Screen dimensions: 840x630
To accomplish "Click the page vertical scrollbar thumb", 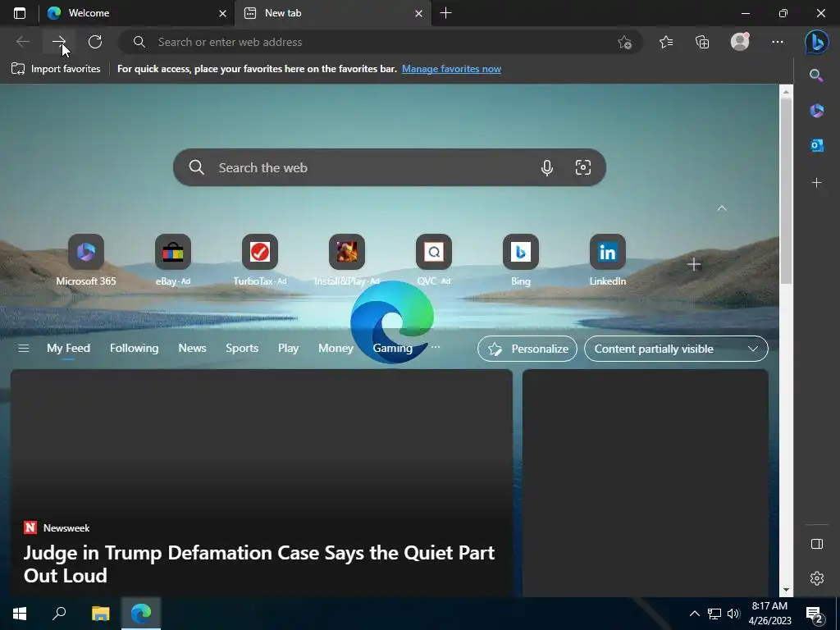I will pyautogui.click(x=786, y=190).
